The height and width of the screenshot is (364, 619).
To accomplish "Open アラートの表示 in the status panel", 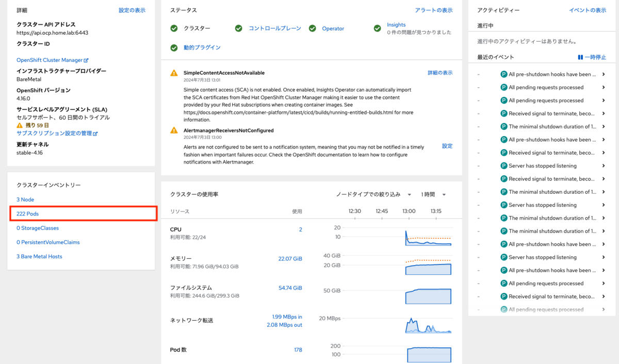I will point(434,10).
